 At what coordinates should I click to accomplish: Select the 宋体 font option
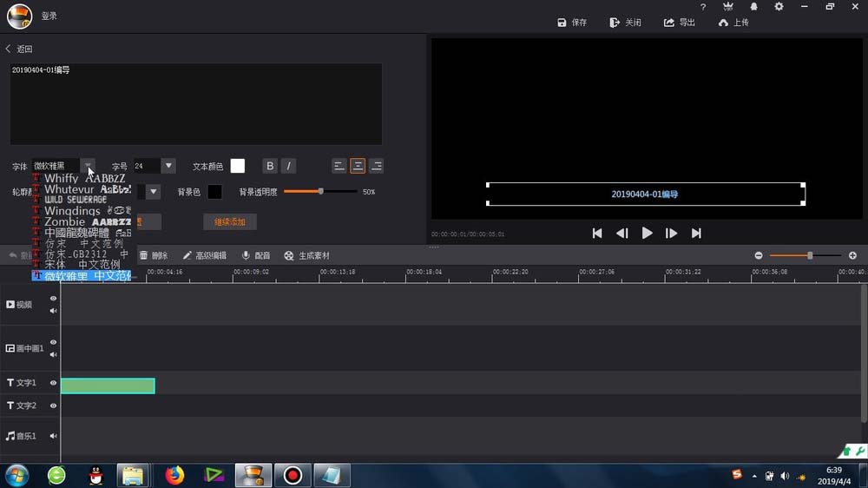pos(82,265)
